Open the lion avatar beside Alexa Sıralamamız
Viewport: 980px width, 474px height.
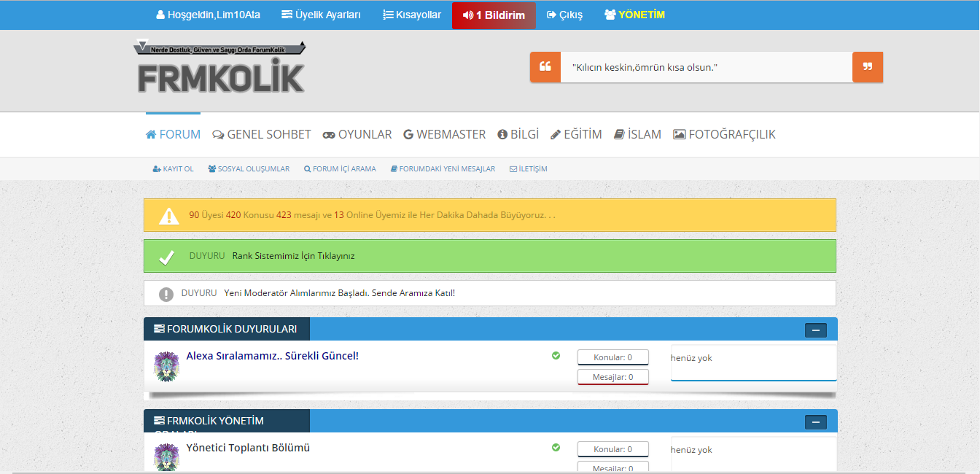(x=166, y=366)
